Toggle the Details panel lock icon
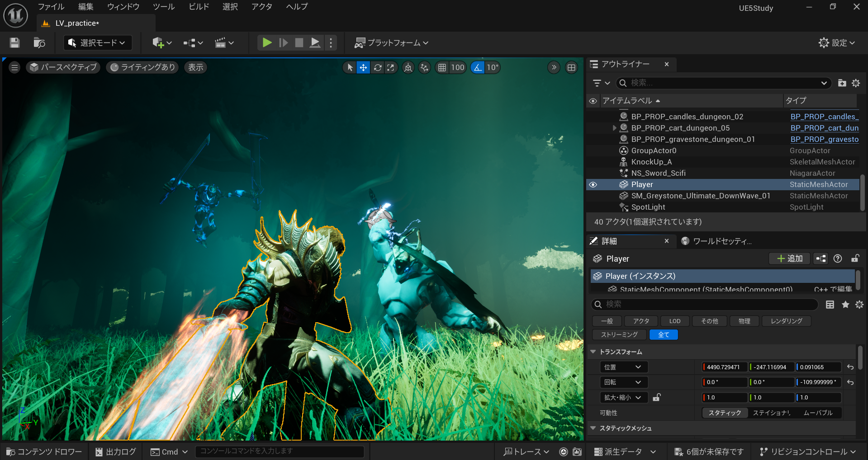868x460 pixels. click(855, 258)
